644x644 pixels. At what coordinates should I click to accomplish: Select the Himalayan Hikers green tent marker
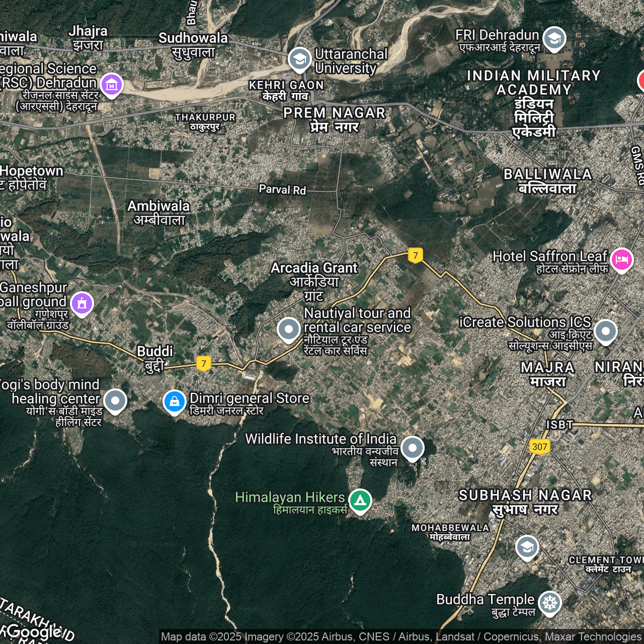click(x=360, y=500)
